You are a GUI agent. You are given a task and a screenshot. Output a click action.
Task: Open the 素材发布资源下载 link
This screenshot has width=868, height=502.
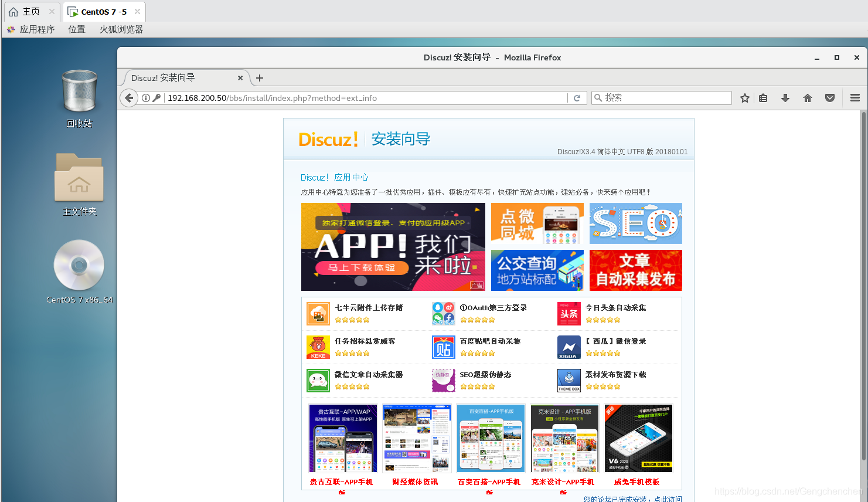(x=615, y=375)
